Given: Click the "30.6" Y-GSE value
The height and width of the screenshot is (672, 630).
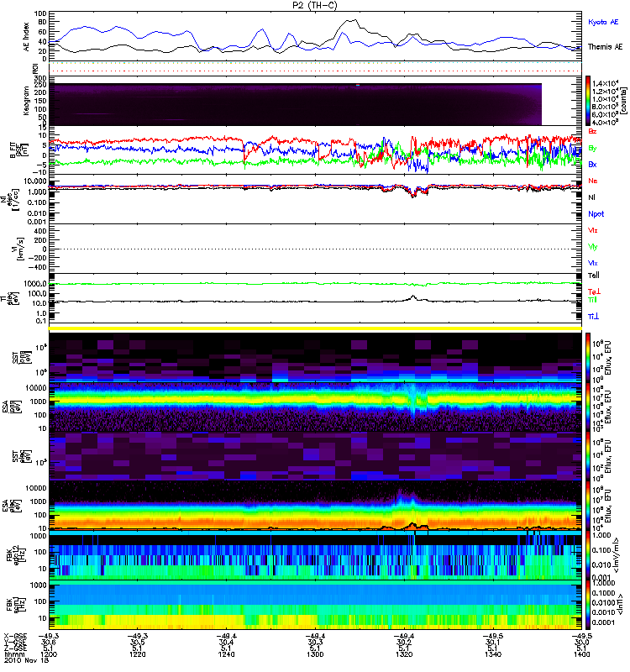Looking at the screenshot, I should (49, 643).
